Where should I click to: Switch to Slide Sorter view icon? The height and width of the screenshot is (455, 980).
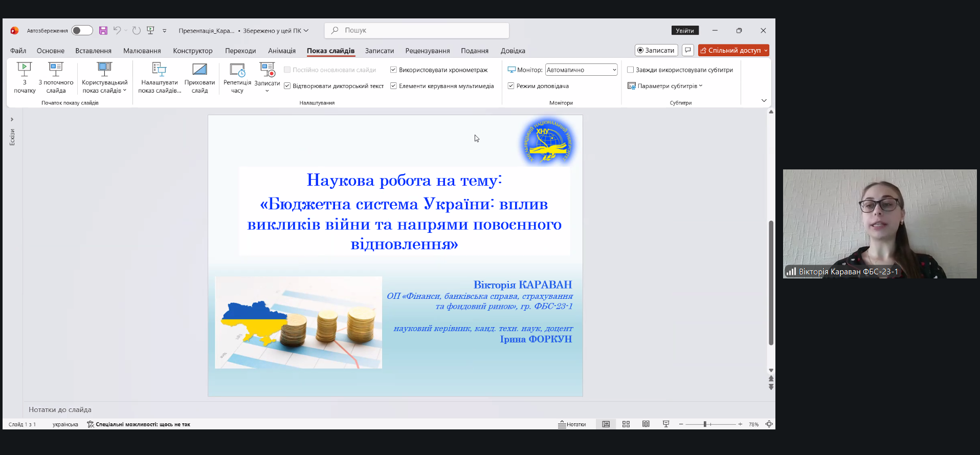point(626,424)
